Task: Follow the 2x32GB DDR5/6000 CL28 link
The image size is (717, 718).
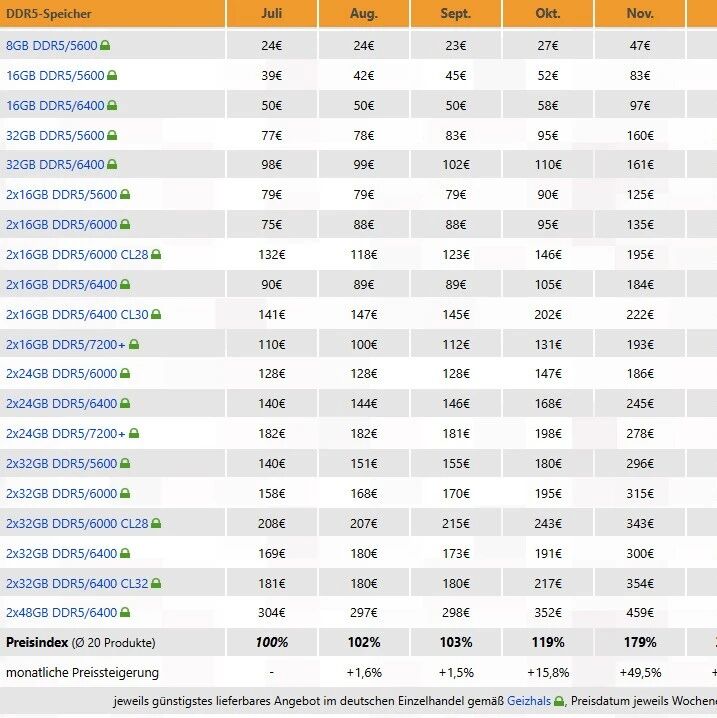Action: click(x=77, y=523)
